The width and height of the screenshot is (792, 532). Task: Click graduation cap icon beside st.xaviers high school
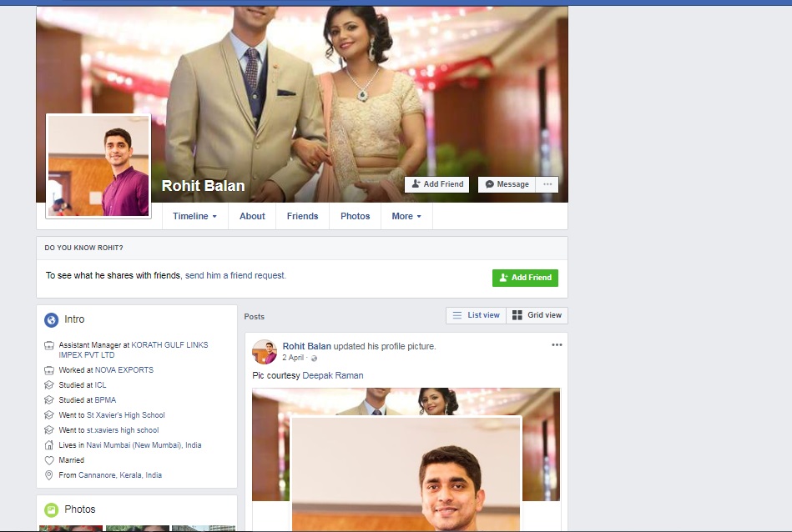[x=49, y=430]
